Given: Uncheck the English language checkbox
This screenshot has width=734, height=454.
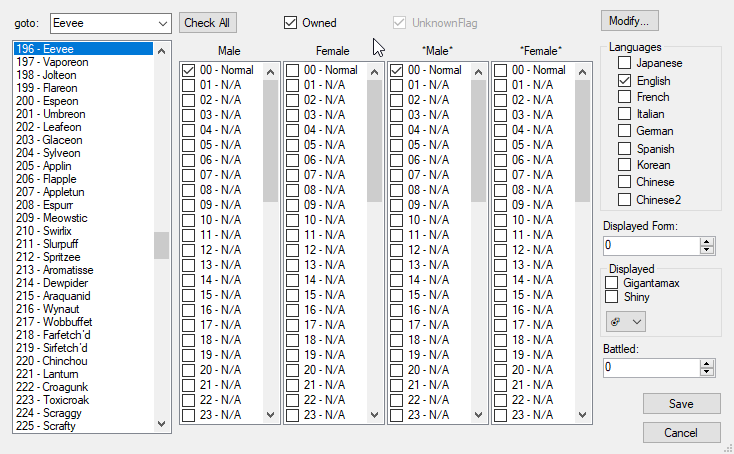Looking at the screenshot, I should click(x=644, y=81).
